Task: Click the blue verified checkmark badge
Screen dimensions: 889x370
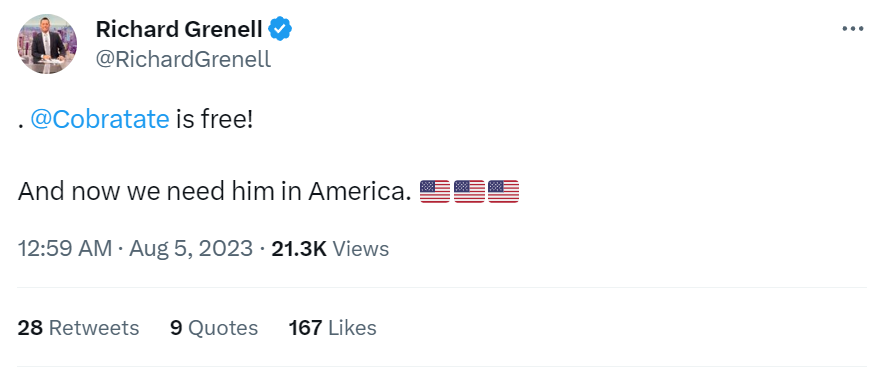Action: point(280,29)
